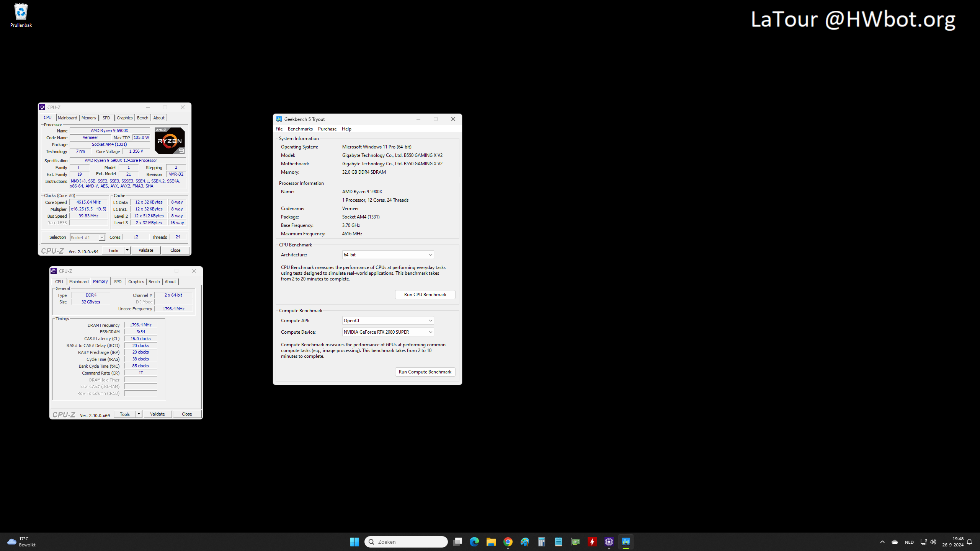980x551 pixels.
Task: Open the Compute Device RTX 2080 SUPER dropdown
Action: pyautogui.click(x=388, y=332)
